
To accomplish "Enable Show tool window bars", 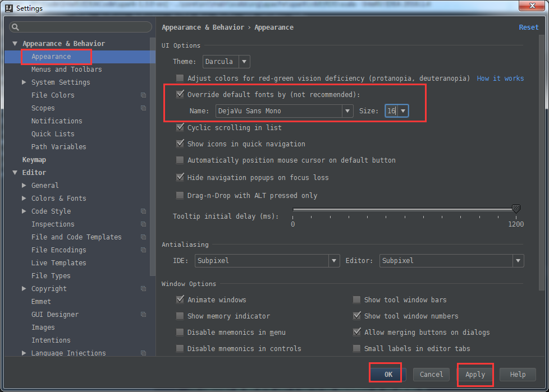I will pyautogui.click(x=357, y=299).
